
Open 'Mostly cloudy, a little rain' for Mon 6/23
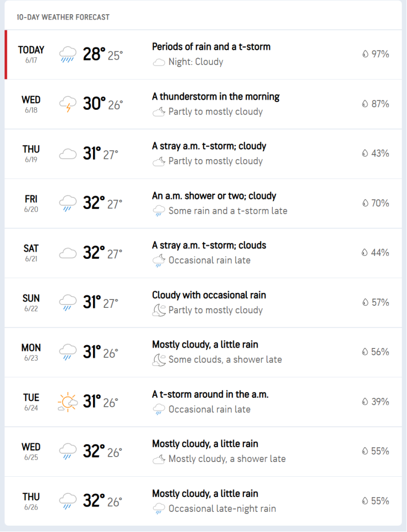pos(205,345)
